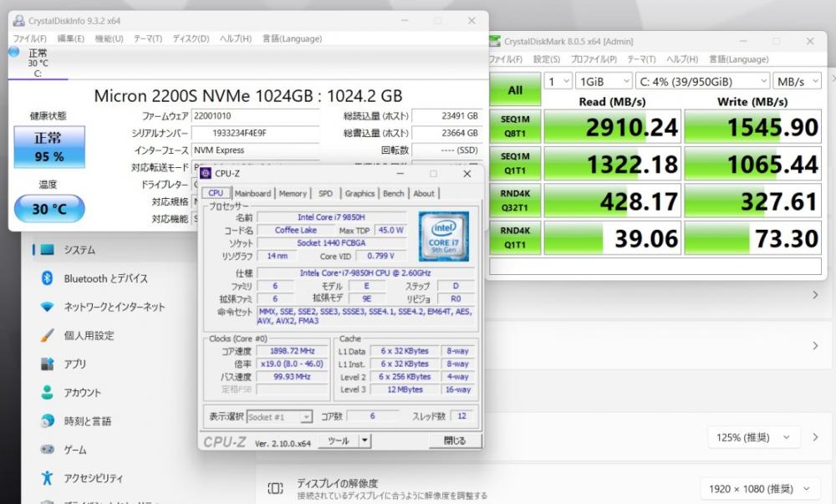Run the SEQ1M Q1T1 benchmark test
This screenshot has width=836, height=504.
514,164
